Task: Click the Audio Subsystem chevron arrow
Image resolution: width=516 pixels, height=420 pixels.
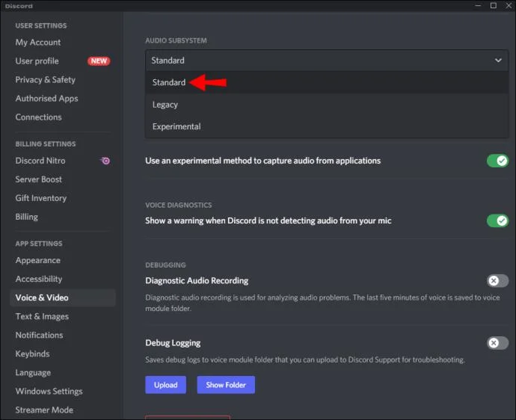Action: tap(498, 61)
